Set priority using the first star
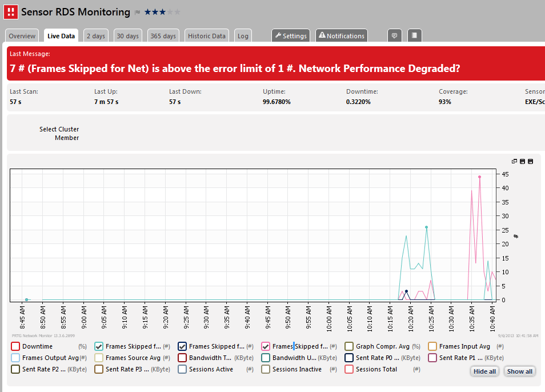 pyautogui.click(x=148, y=12)
